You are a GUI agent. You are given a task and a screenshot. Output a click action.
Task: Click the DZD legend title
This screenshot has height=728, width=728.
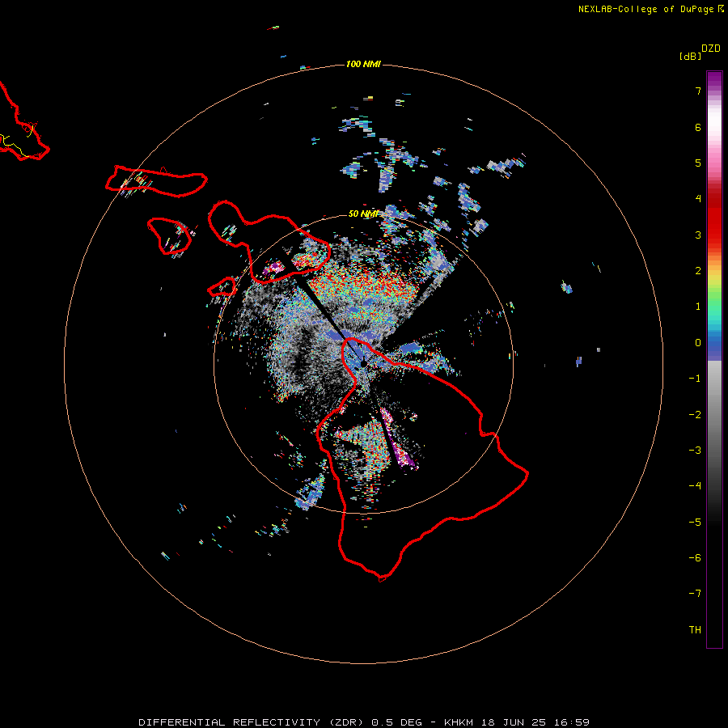(711, 49)
